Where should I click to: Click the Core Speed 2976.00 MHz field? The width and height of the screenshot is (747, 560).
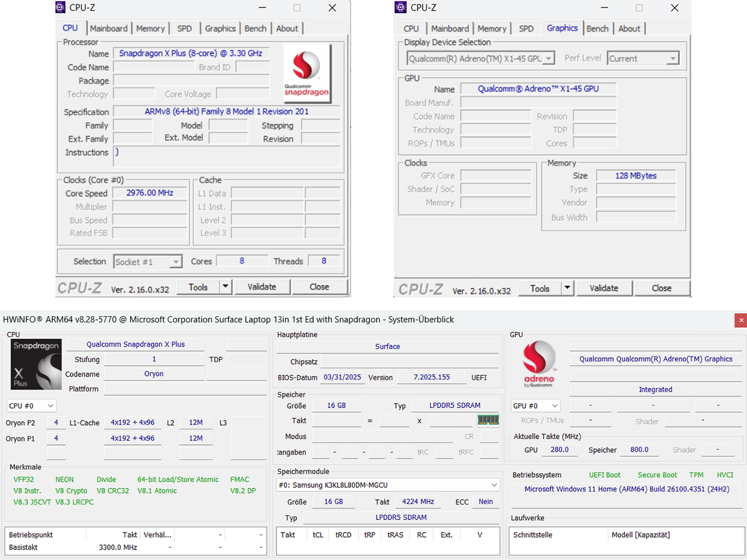click(150, 194)
